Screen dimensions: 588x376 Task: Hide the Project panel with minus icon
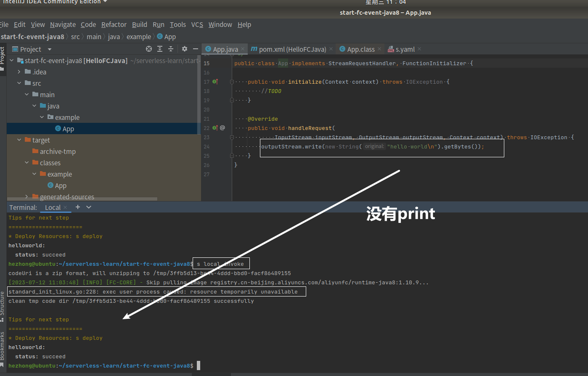click(195, 49)
